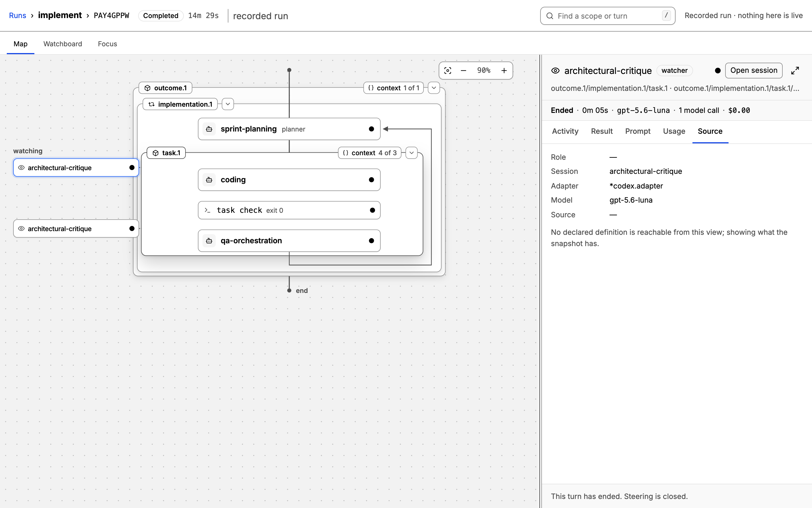Go to the Runs breadcrumb link
Viewport: 812px width, 508px height.
click(17, 16)
